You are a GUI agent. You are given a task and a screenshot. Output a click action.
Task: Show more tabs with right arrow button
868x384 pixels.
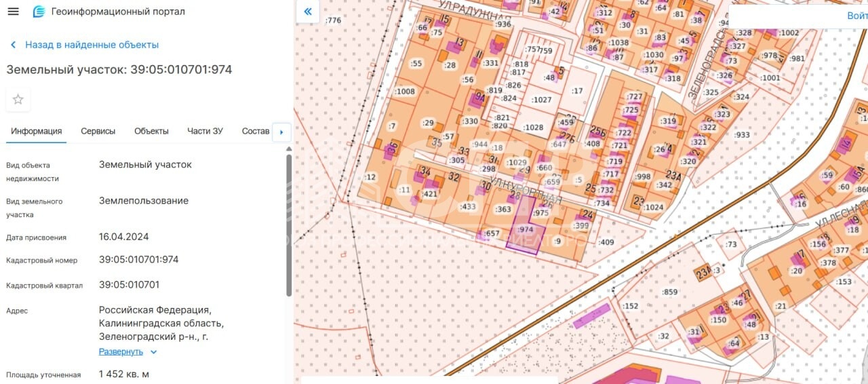click(x=281, y=132)
